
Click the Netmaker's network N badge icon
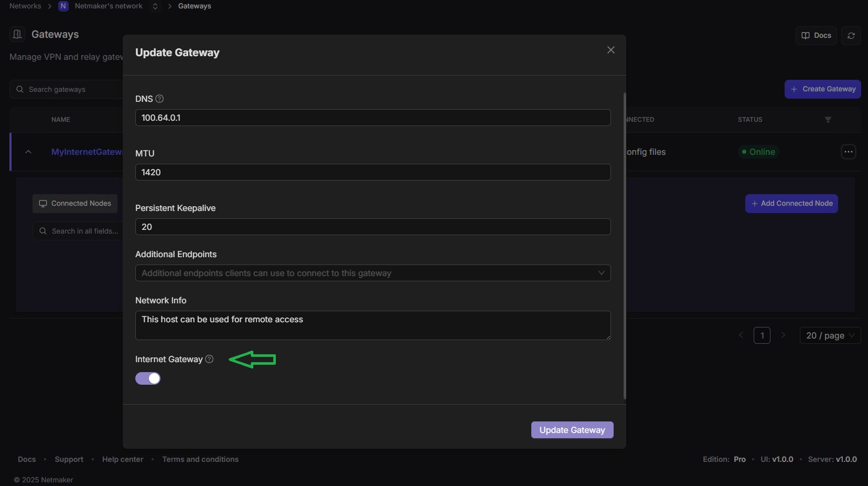(x=63, y=6)
